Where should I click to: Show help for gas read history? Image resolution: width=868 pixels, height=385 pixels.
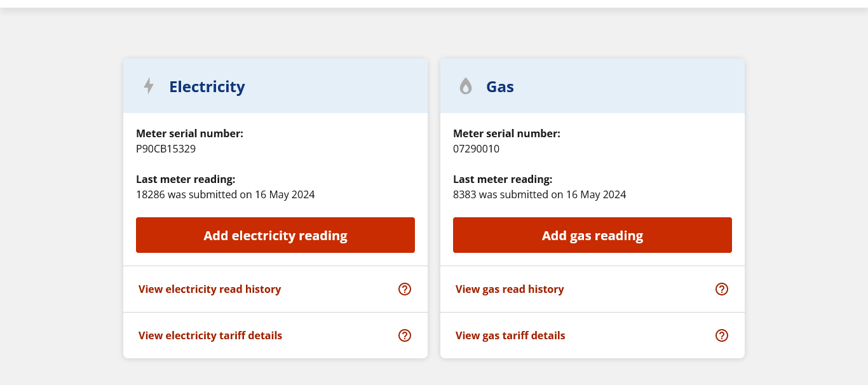point(722,289)
